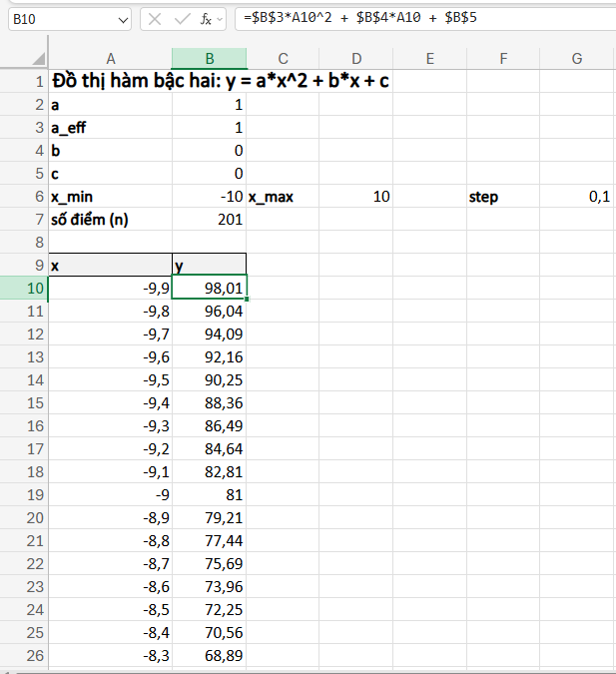
Task: Select x_min value -10 cell
Action: coord(210,197)
